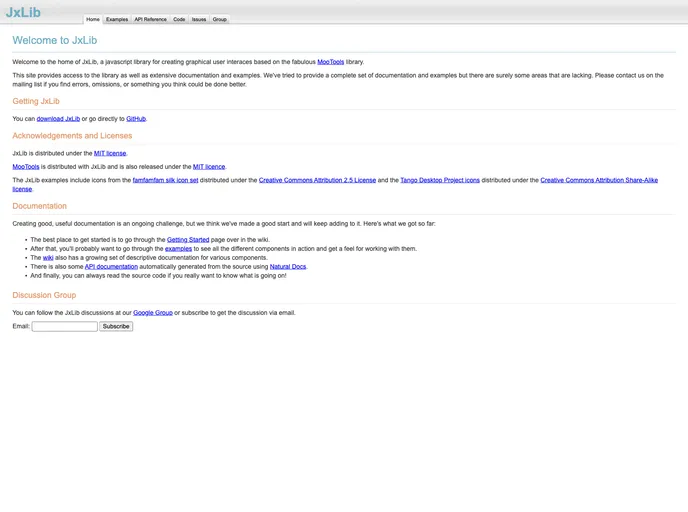Select the Home tab

point(93,19)
